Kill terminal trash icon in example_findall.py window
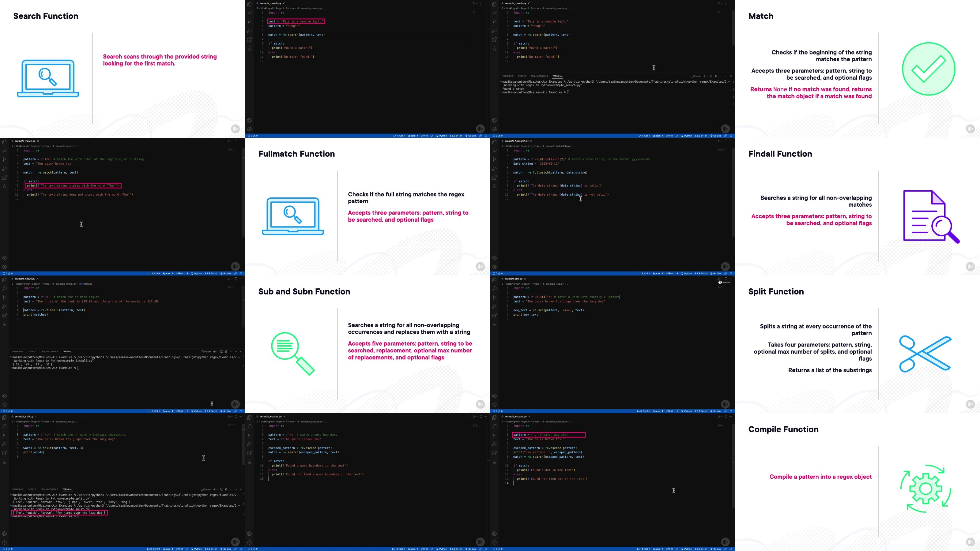 pos(226,351)
